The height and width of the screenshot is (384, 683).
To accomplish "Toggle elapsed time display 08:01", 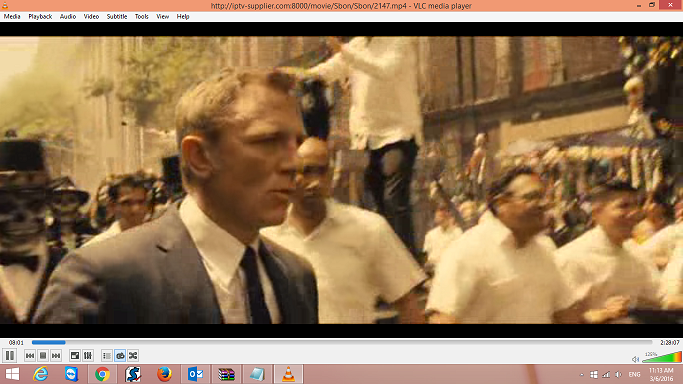I will coord(16,343).
